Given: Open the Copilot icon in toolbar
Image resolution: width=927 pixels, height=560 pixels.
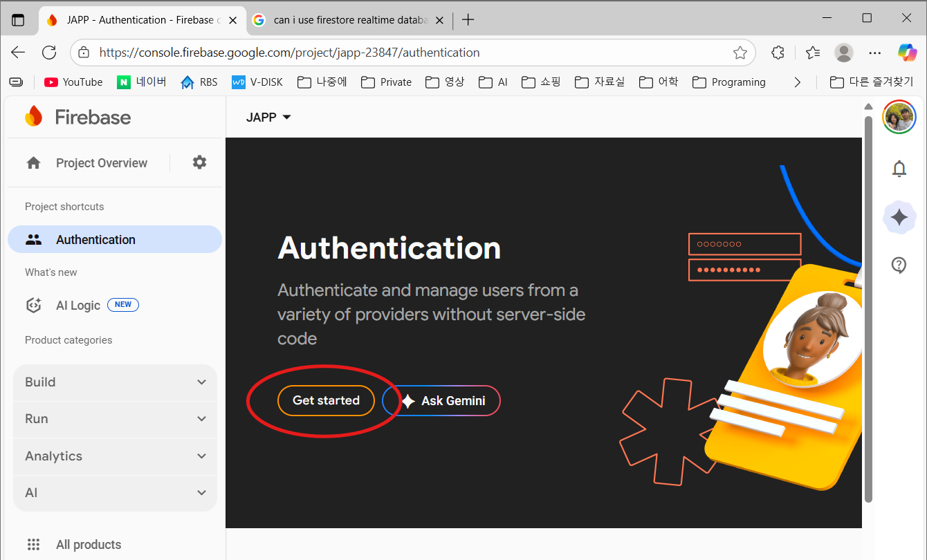Looking at the screenshot, I should (907, 53).
